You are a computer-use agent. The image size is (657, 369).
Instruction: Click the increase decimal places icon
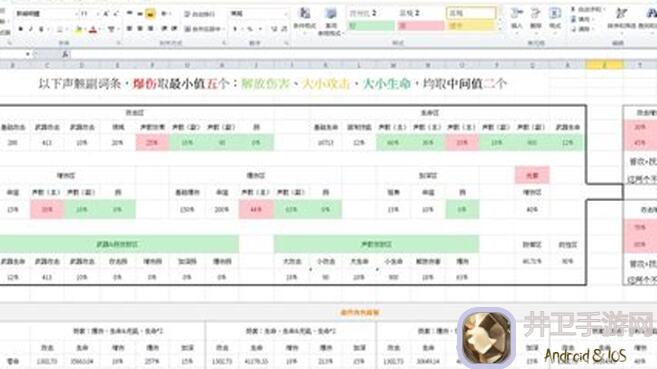click(274, 29)
